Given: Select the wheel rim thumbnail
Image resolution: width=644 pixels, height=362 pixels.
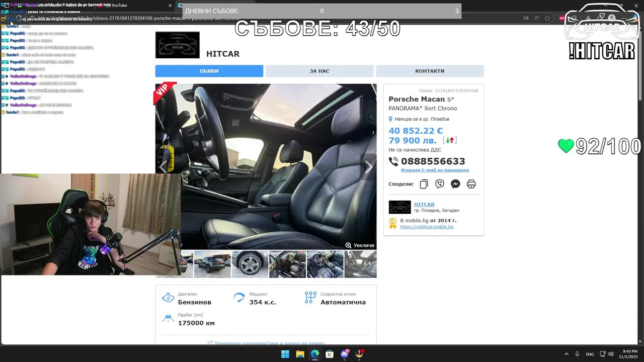Looking at the screenshot, I should tap(250, 264).
